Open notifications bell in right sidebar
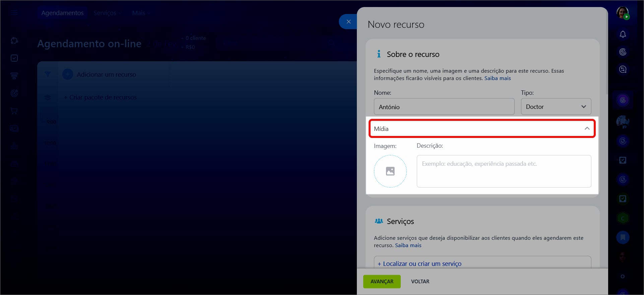 click(x=623, y=34)
